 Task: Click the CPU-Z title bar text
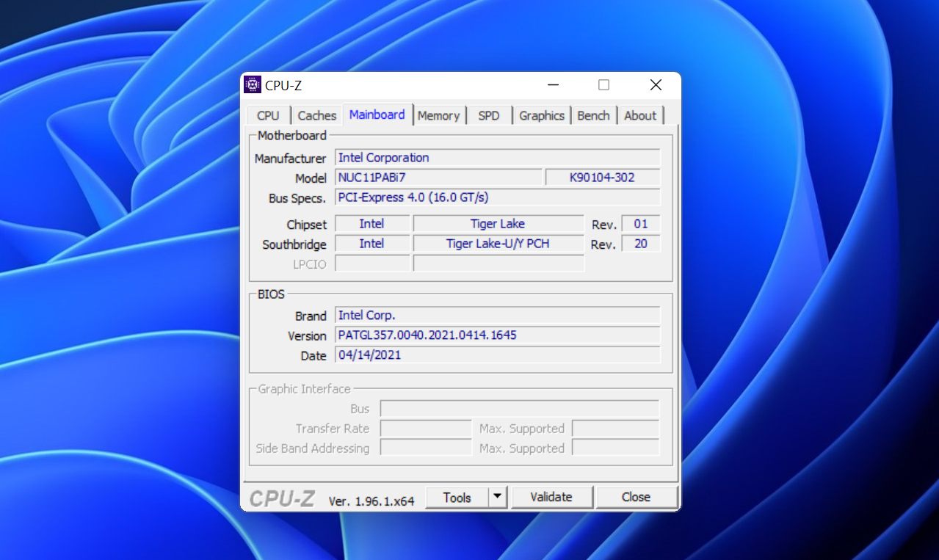tap(283, 86)
